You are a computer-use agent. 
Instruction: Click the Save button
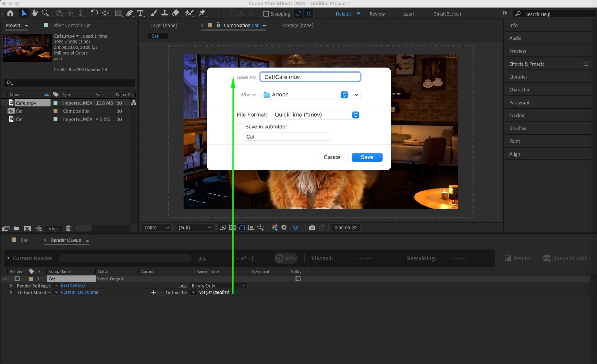coord(367,157)
